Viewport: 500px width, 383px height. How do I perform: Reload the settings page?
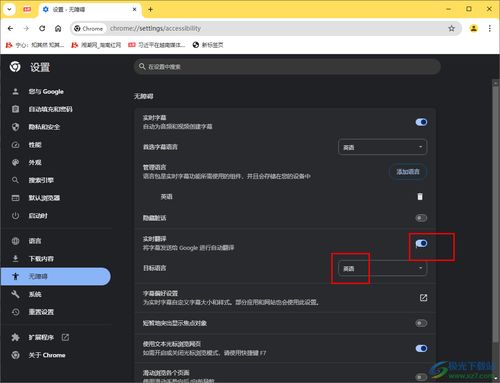(42, 29)
